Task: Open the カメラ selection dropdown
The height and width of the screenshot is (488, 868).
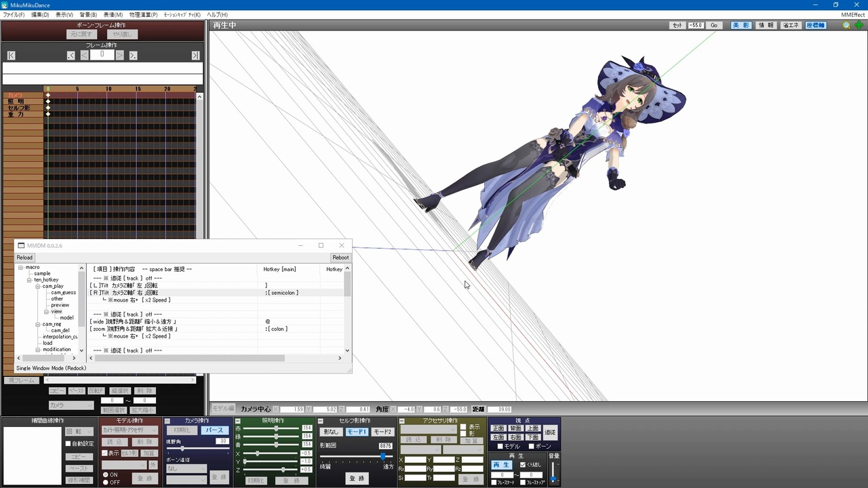Action: click(x=90, y=405)
